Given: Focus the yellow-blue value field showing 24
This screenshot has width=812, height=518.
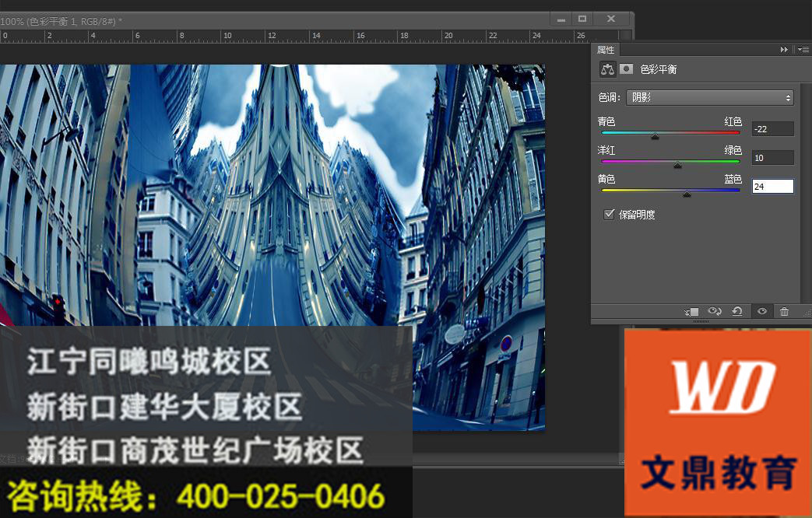Looking at the screenshot, I should tap(772, 187).
